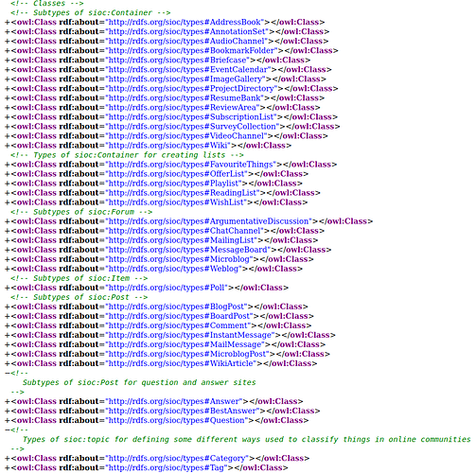The image size is (476, 473).
Task: Expand the BoardPost owl:Class node
Action: point(8,316)
